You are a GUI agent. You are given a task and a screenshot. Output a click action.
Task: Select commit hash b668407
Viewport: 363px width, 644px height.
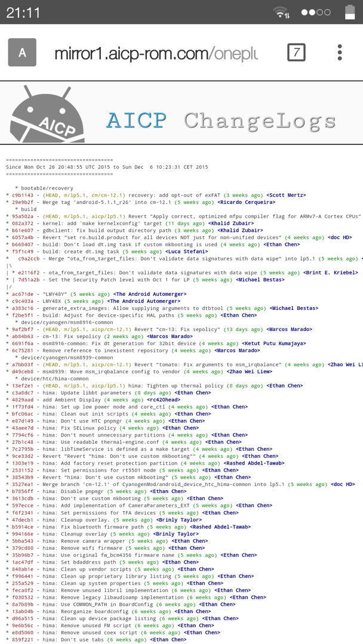pos(23,244)
